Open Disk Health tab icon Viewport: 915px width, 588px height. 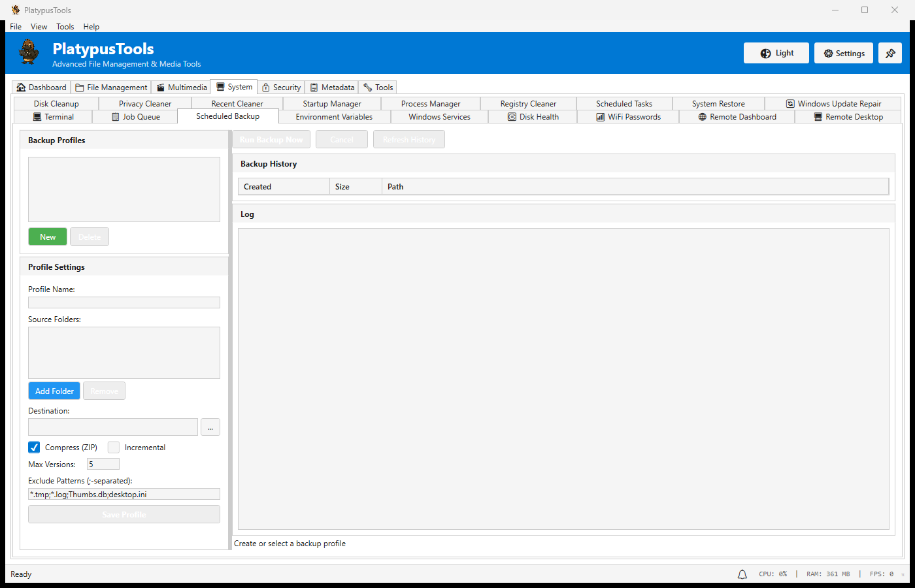[512, 117]
